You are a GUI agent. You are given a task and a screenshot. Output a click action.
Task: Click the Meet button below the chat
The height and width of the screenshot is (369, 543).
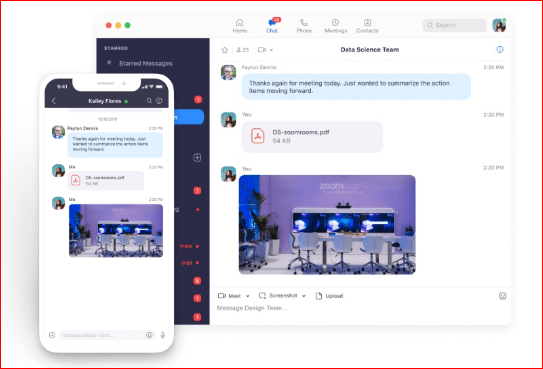pos(230,296)
